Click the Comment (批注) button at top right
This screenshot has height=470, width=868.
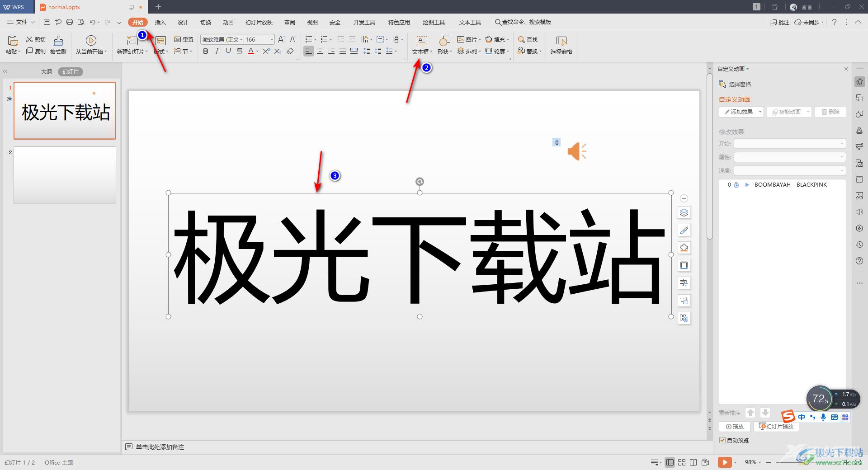[779, 22]
